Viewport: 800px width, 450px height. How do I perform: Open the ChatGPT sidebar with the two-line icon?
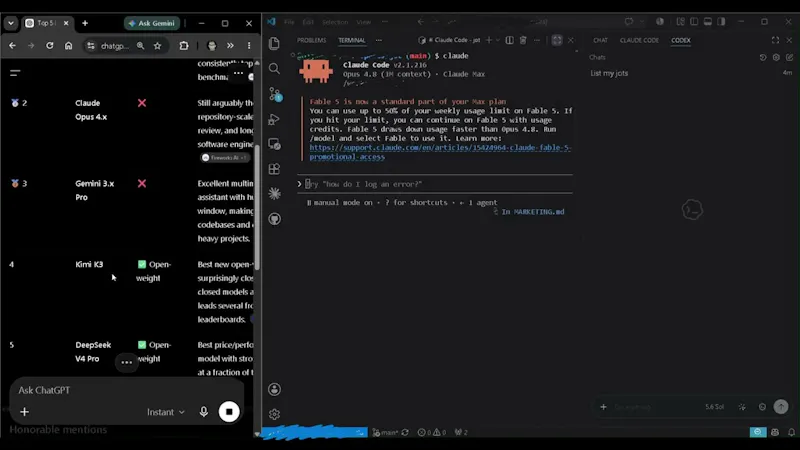point(15,73)
